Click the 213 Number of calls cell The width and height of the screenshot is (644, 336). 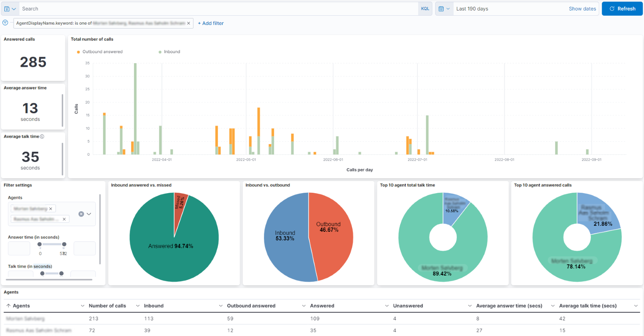tap(94, 319)
